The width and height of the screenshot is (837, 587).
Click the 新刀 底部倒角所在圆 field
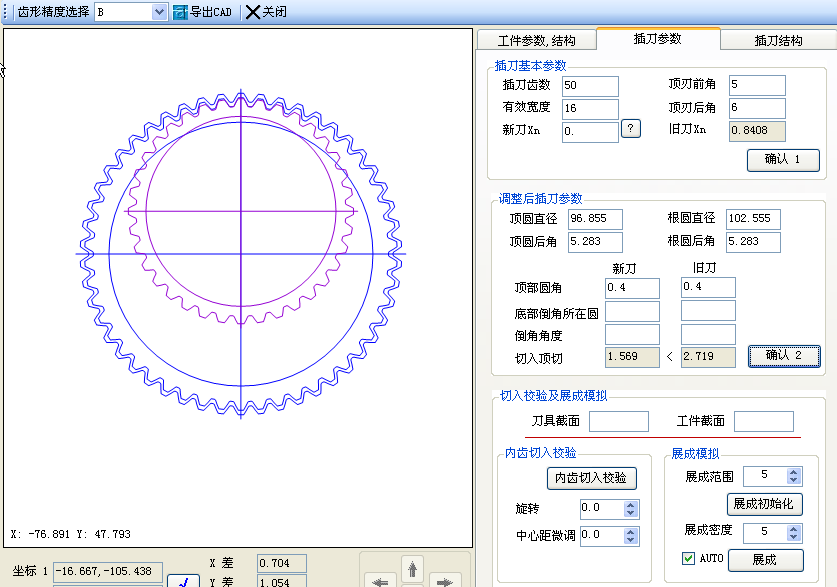coord(633,312)
